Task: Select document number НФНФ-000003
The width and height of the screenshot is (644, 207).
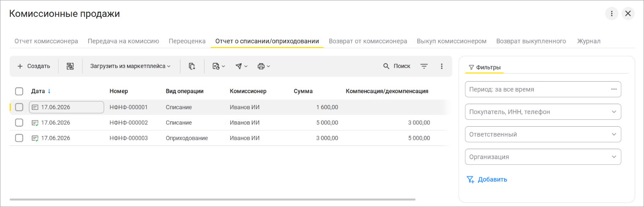Action: (x=129, y=138)
